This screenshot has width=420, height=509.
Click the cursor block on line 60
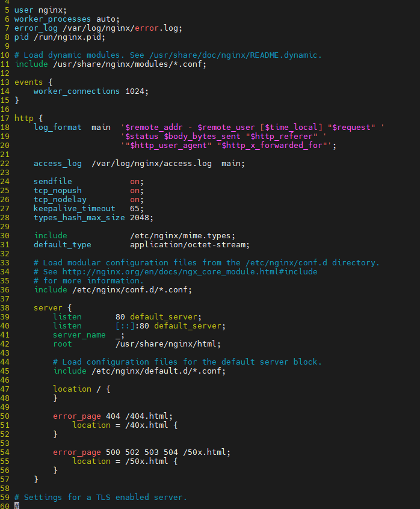17,506
